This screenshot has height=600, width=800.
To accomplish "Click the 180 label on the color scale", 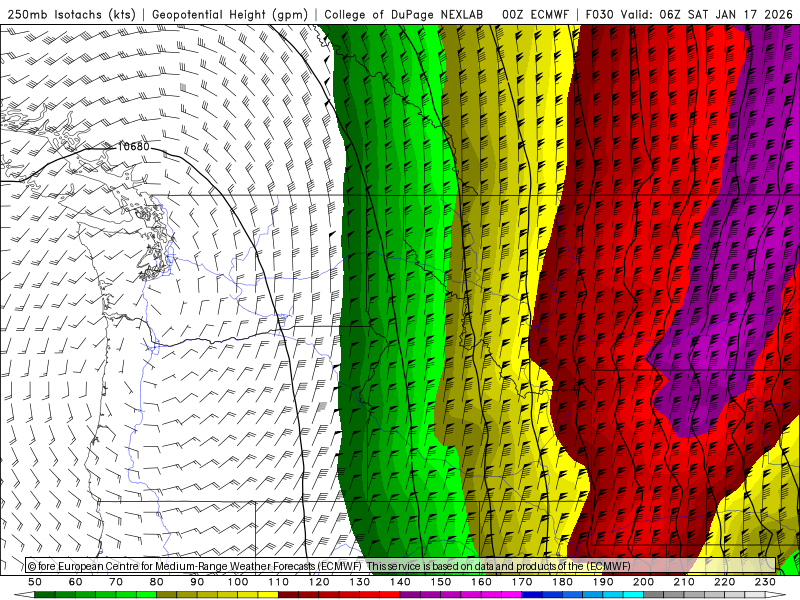I will pos(563,582).
